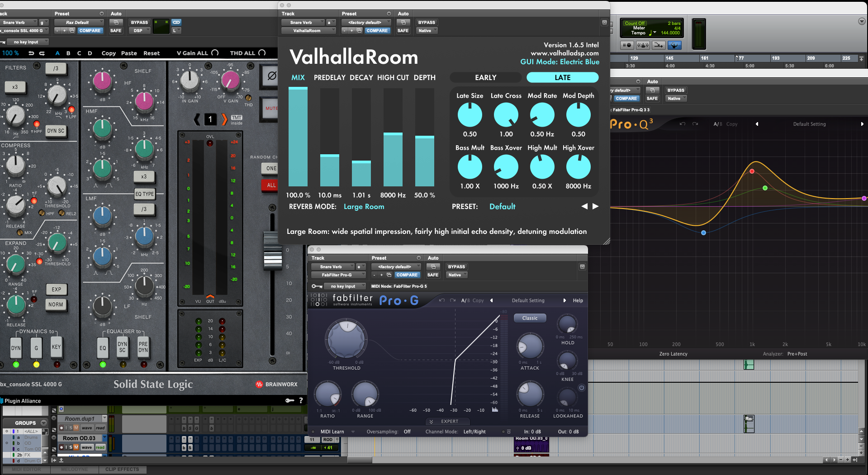Click the ValhallaRoom MIX slider bar
The height and width of the screenshot is (475, 868).
[298, 137]
